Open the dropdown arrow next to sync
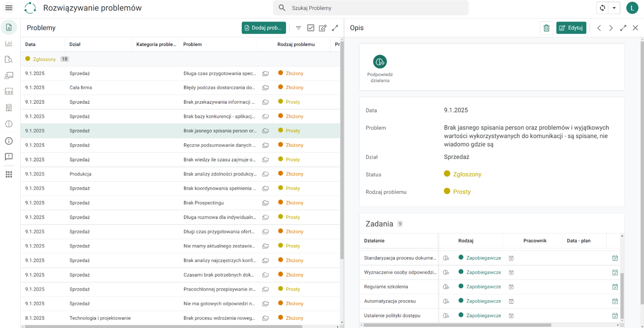The image size is (644, 328). click(x=614, y=8)
